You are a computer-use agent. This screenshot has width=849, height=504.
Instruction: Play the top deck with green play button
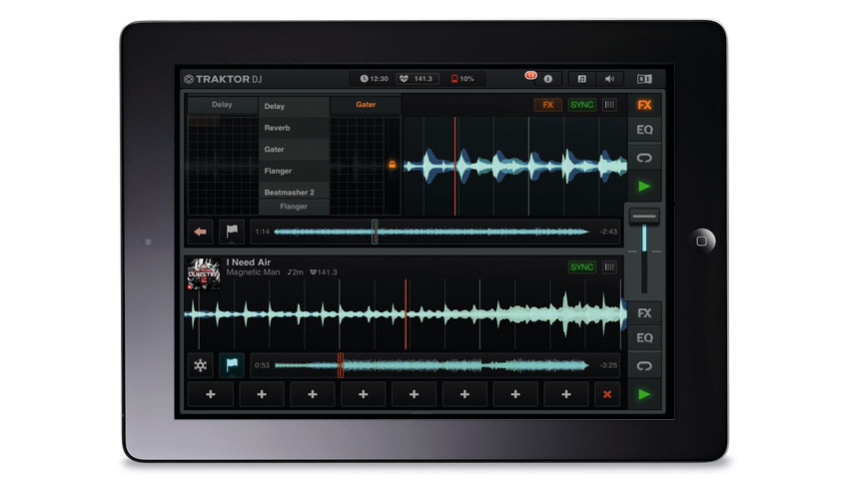[x=644, y=187]
